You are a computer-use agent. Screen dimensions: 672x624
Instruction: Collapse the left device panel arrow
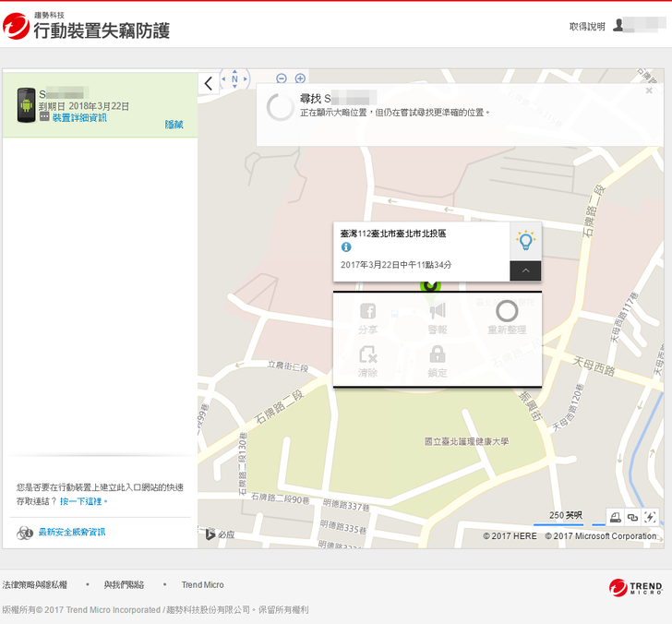(x=209, y=83)
